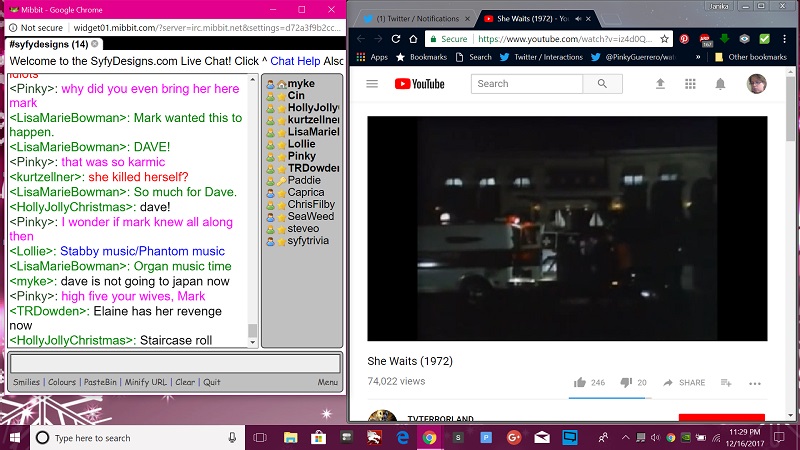Open the Colours picker in Mibbit
The width and height of the screenshot is (800, 450).
click(x=62, y=382)
